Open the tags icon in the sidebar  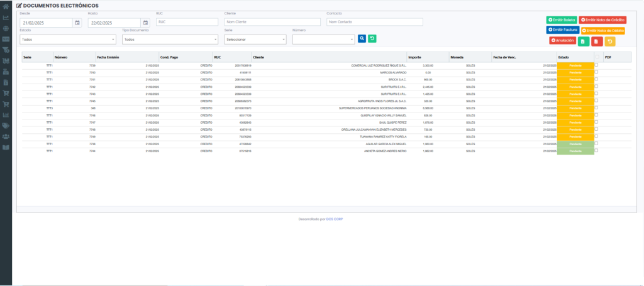pyautogui.click(x=6, y=126)
